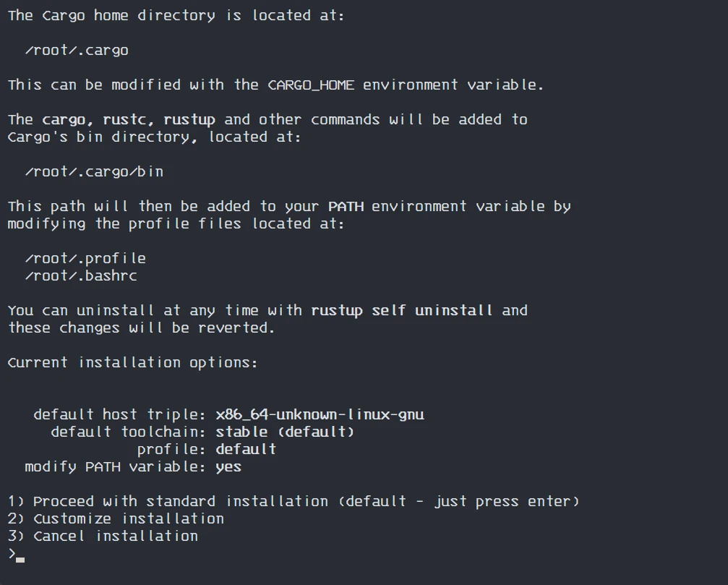
Task: Click the /root/.cargo path text
Action: coord(77,51)
